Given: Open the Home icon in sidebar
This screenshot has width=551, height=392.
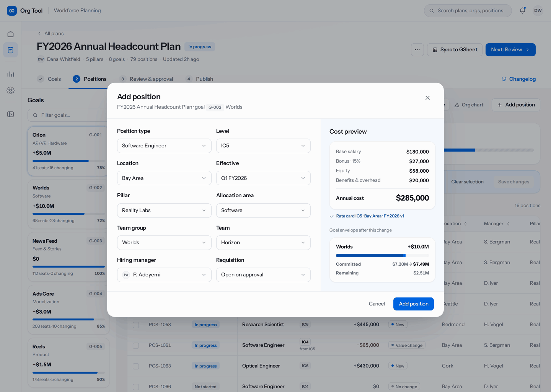Looking at the screenshot, I should click(x=10, y=34).
